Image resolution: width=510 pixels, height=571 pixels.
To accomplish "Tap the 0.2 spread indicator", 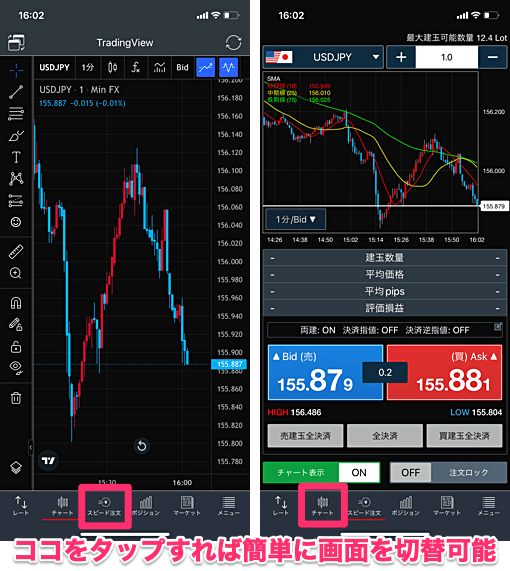I will 385,373.
